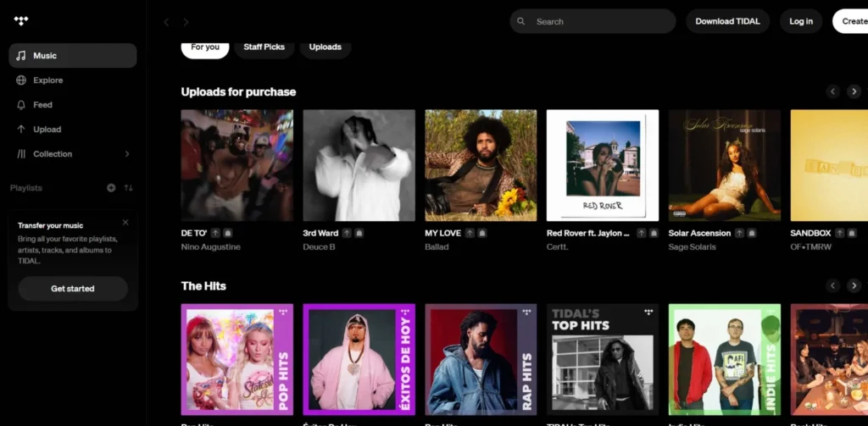Click into the Search field
Screen dimensions: 868x426
[x=593, y=21]
